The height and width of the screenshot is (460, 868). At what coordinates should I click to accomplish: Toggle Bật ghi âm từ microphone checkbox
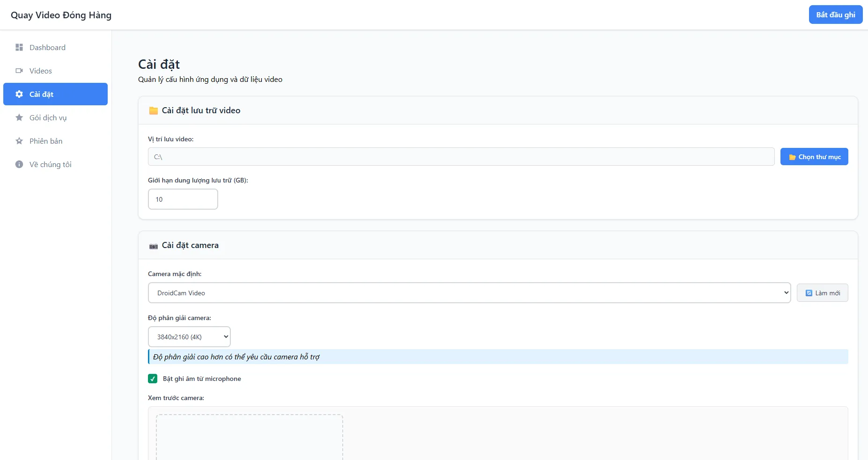153,379
